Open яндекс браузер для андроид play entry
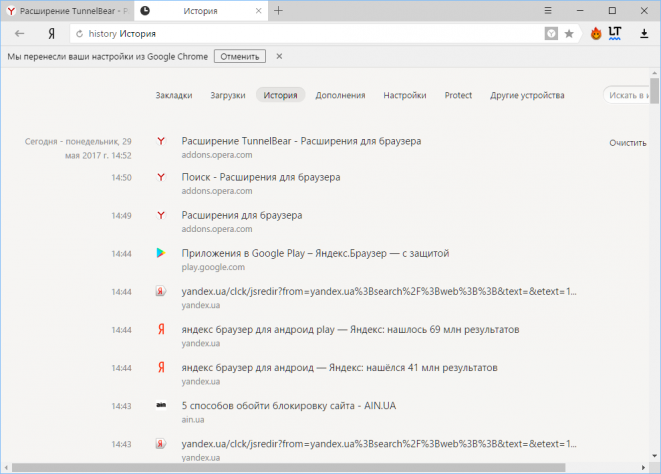This screenshot has width=661, height=474. pos(350,329)
